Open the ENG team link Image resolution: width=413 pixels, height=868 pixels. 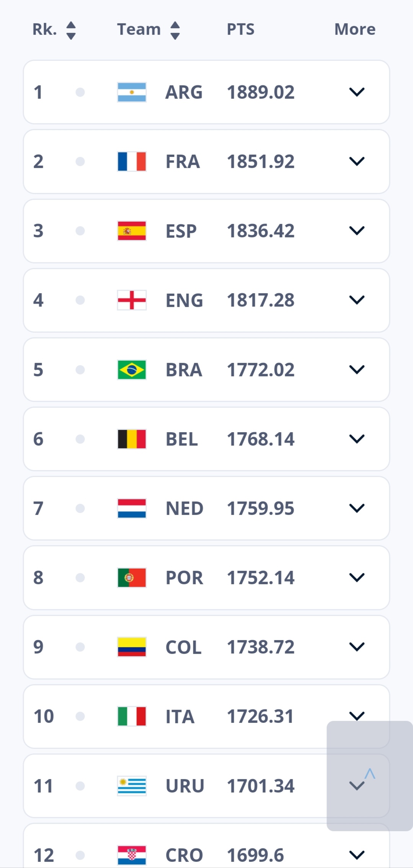pyautogui.click(x=184, y=301)
